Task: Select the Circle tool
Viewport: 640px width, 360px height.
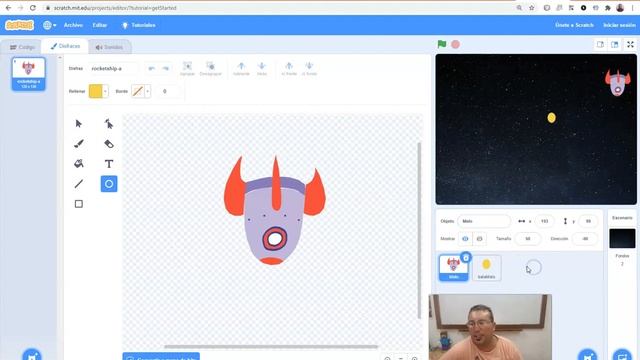Action: click(109, 184)
